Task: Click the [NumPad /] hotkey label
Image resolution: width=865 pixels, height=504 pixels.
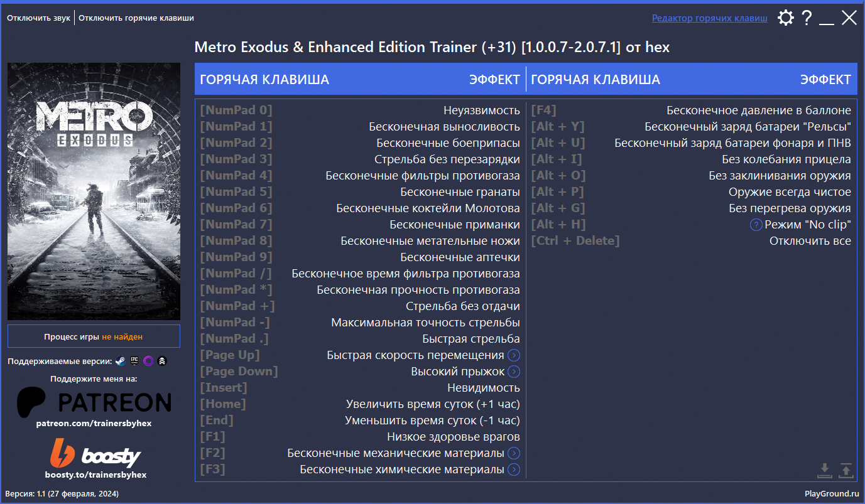Action: coord(236,274)
